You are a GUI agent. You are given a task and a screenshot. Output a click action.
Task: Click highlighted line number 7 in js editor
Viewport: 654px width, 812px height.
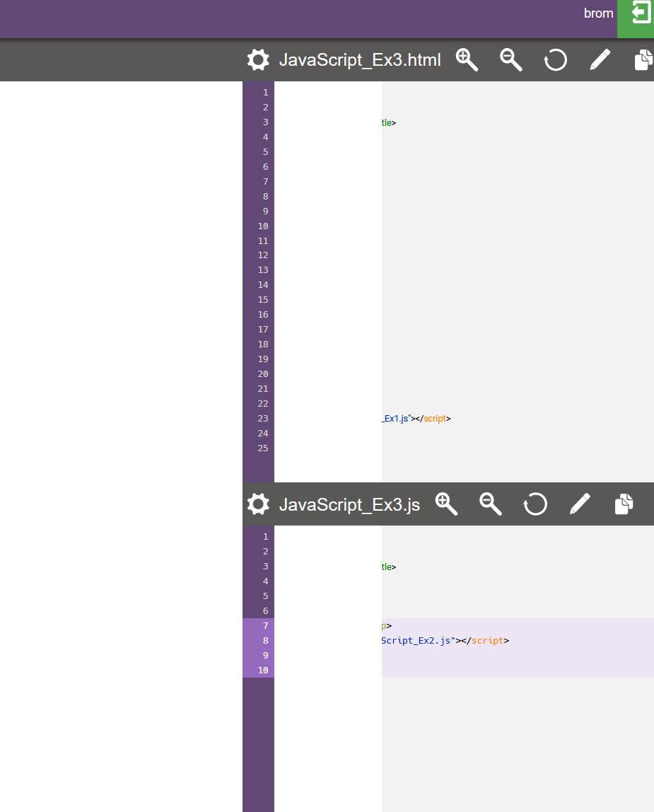(266, 625)
